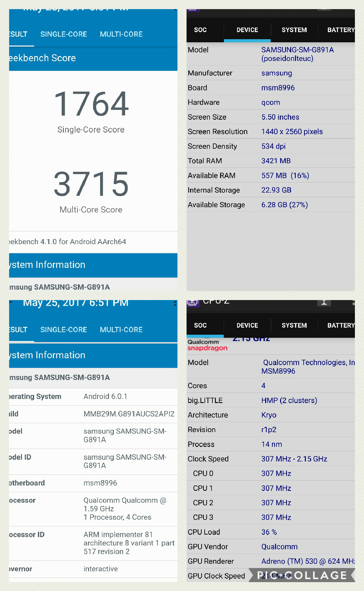
Task: Tap the Cores value '4'
Action: click(x=263, y=386)
